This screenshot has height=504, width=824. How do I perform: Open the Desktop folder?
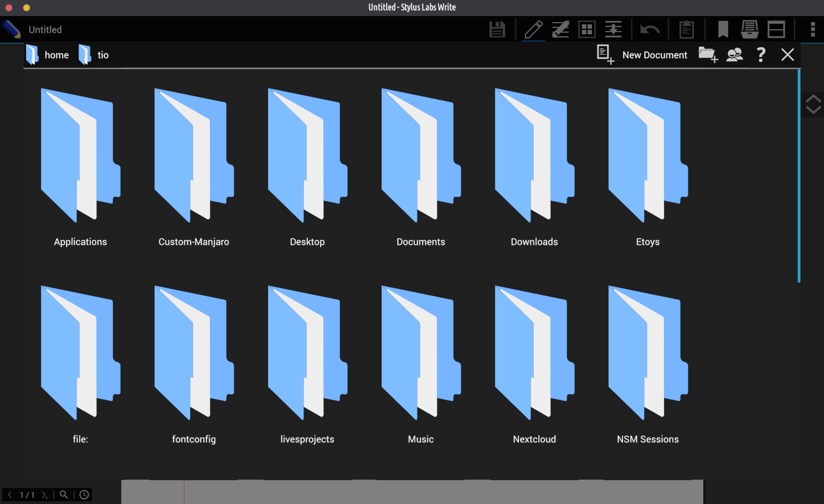307,167
